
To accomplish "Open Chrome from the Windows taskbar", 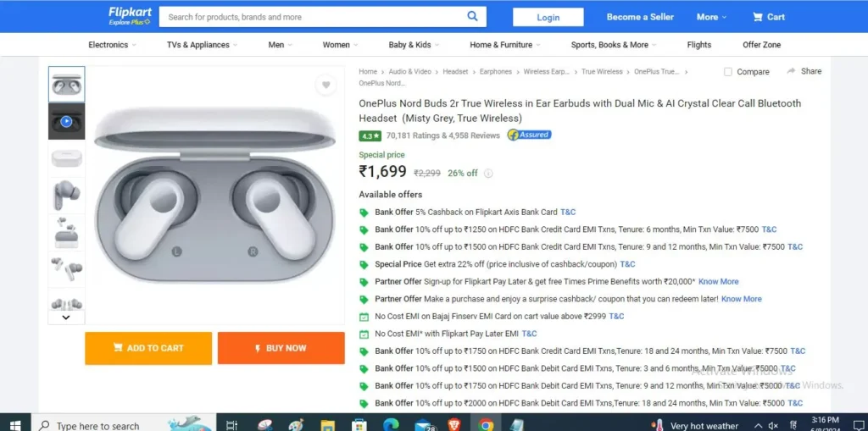I will [x=486, y=424].
